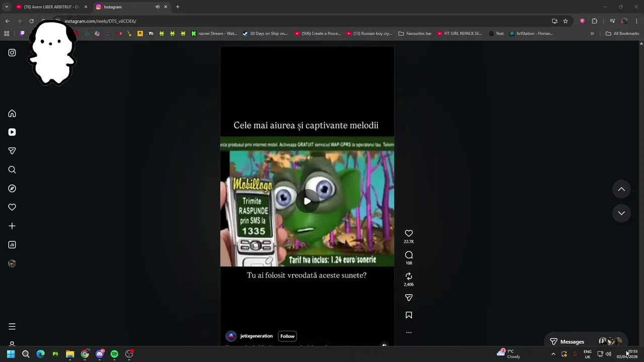
Task: Open browser Extensions puzzle icon
Action: (x=595, y=21)
